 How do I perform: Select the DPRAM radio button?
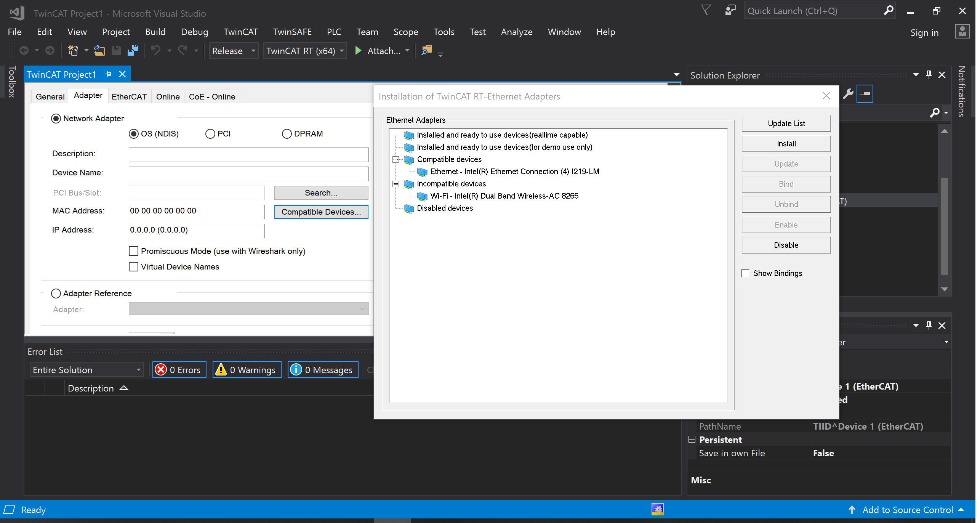click(x=287, y=134)
